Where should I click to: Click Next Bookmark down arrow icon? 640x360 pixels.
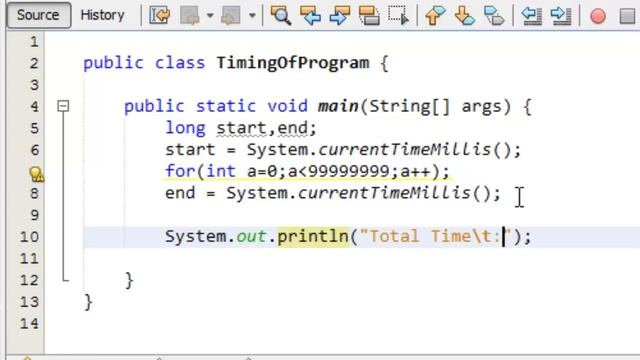(464, 16)
